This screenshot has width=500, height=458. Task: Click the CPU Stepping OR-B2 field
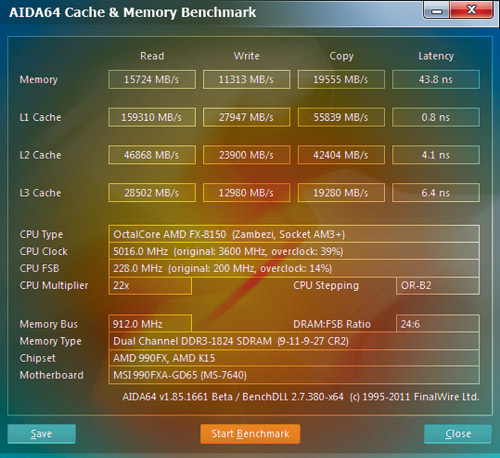438,286
